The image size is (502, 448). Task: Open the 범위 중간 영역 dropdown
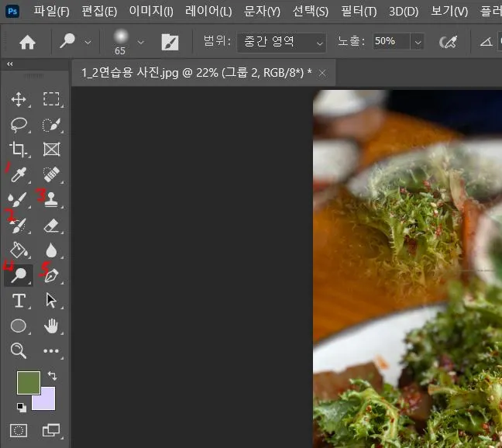281,43
